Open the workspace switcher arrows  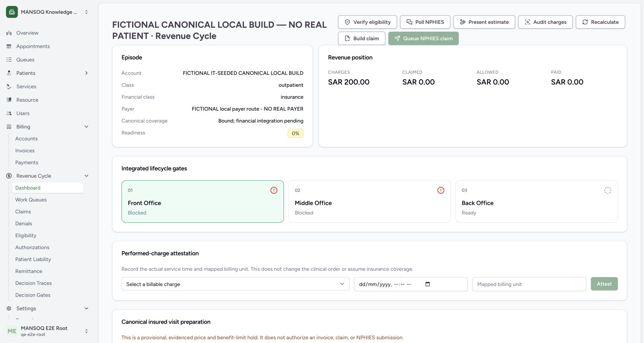(x=86, y=12)
